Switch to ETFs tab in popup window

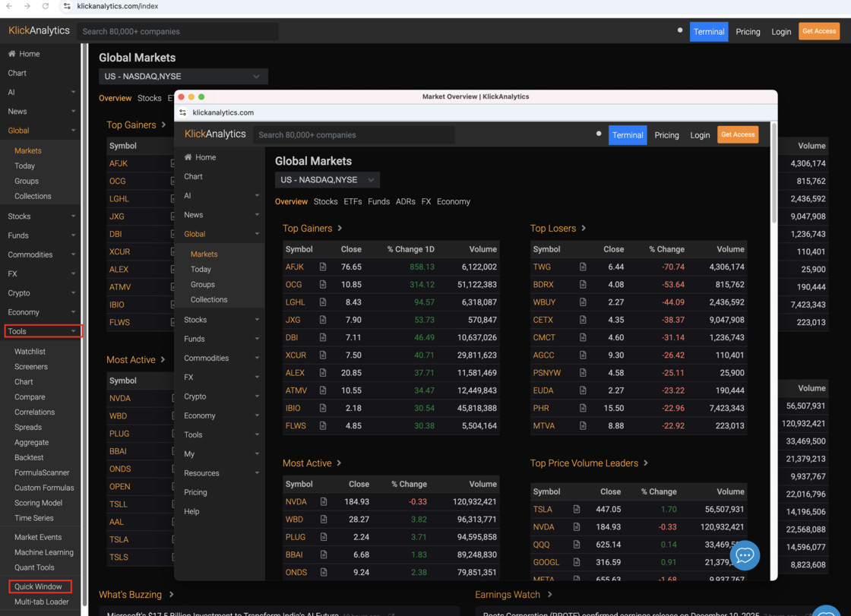pos(353,201)
